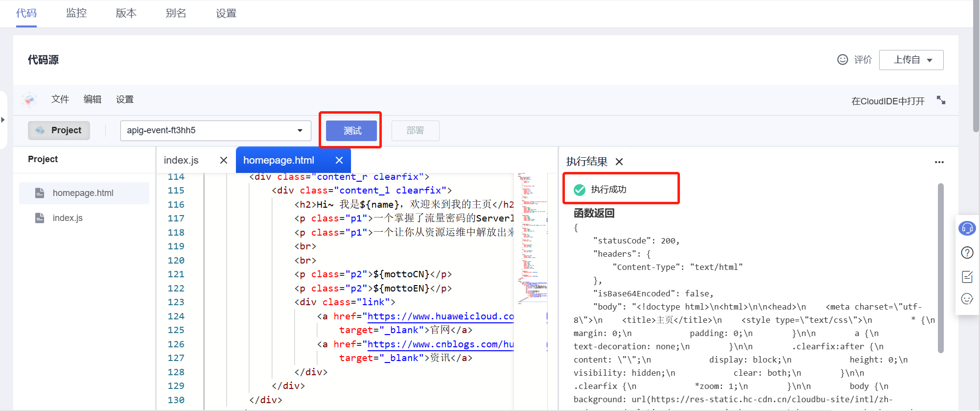980x411 pixels.
Task: Click 在CloudIDE中打开 link
Action: [887, 101]
